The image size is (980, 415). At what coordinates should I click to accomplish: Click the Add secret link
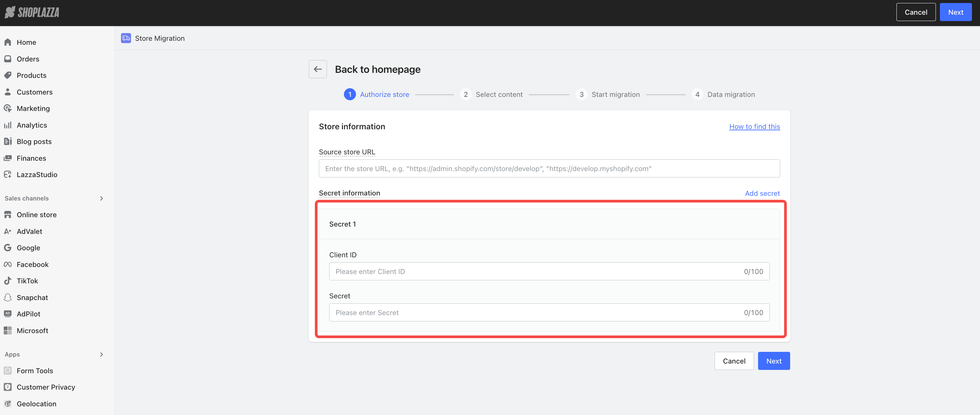762,193
